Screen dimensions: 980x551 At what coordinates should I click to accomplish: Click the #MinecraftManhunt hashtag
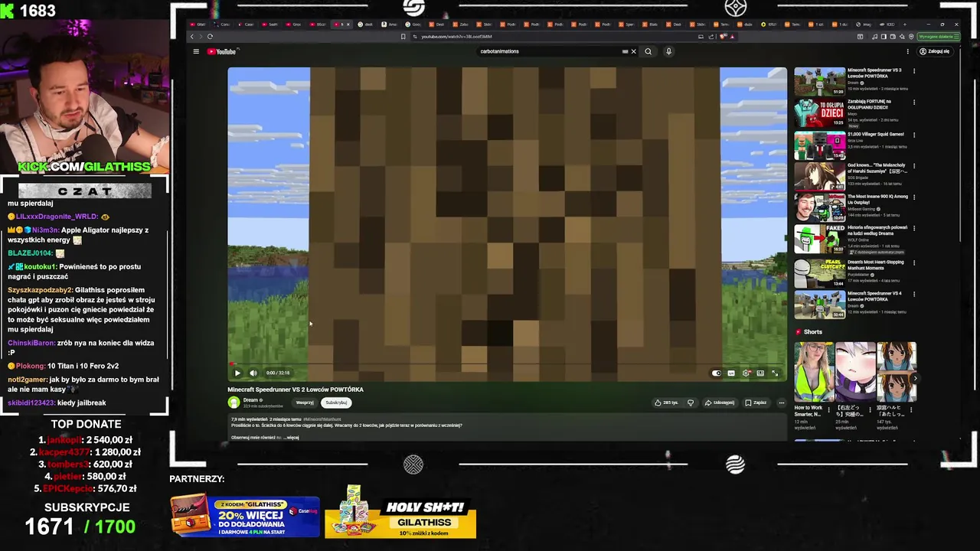coord(322,419)
